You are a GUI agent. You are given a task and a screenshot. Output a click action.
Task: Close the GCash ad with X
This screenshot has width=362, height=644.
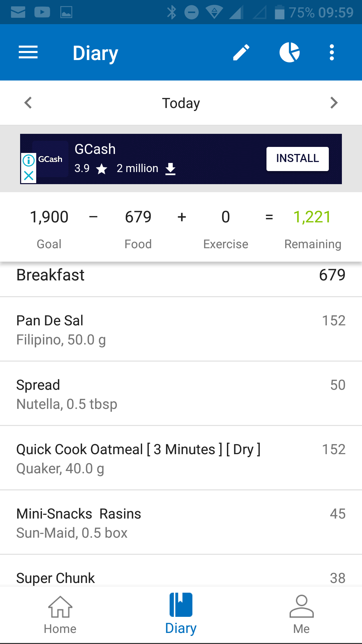29,175
